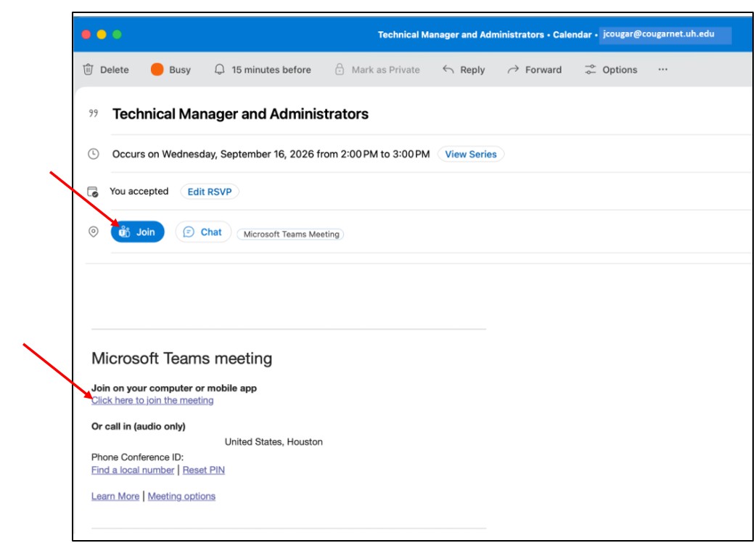The image size is (756, 543).
Task: Click the yellow minimize window button
Action: [102, 34]
